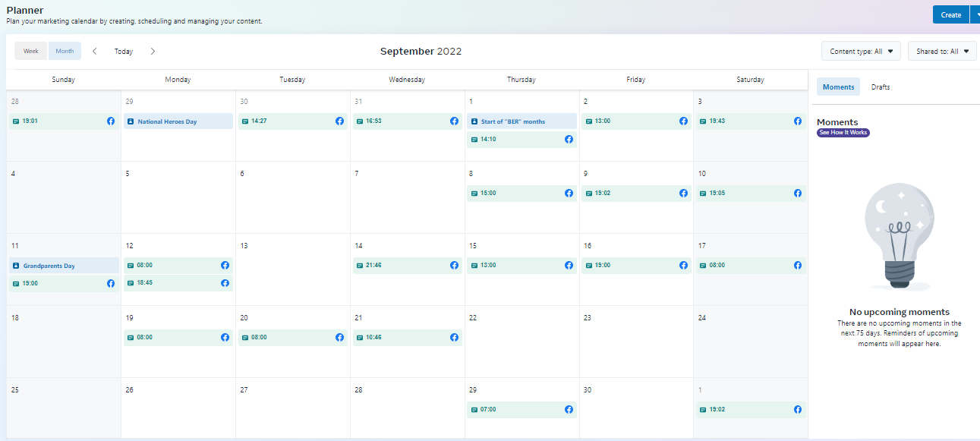Click post-type icon on Sept 15 13:00 entry
Image resolution: width=980 pixels, height=441 pixels.
click(474, 266)
